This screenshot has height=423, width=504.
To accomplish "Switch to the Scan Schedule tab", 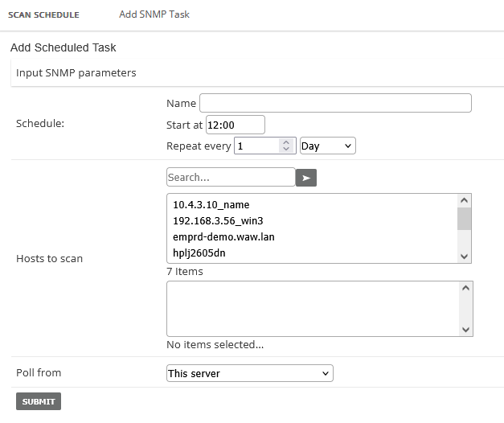I will (44, 14).
